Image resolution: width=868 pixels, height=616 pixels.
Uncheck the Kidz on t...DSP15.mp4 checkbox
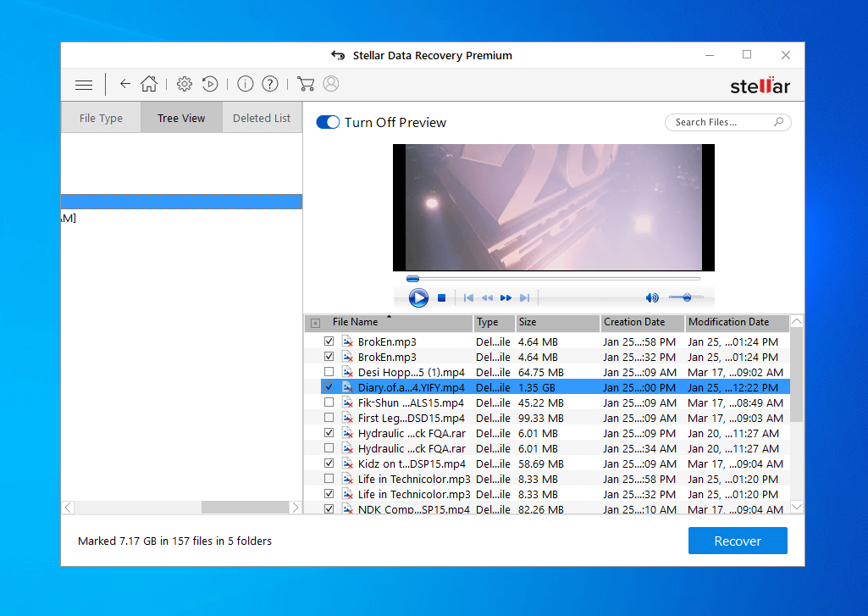click(x=329, y=463)
